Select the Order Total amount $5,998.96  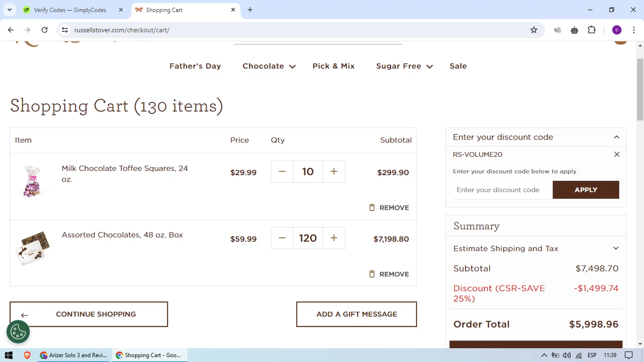594,325
